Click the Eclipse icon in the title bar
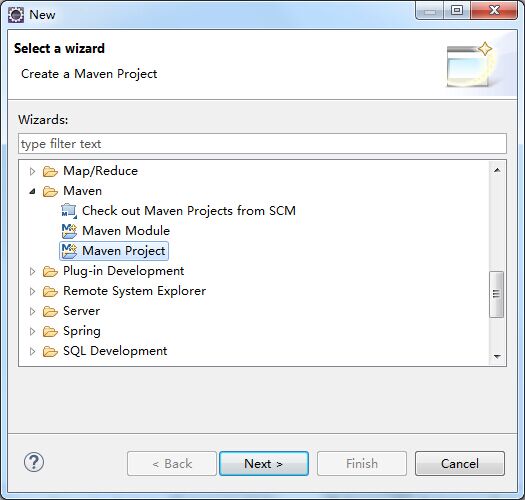Viewport: 525px width, 500px height. [x=16, y=15]
